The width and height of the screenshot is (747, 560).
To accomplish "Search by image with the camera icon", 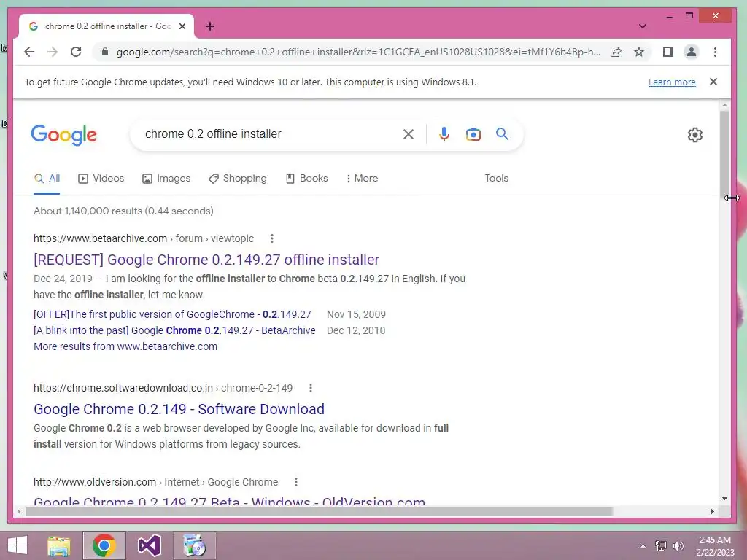I will click(x=473, y=134).
